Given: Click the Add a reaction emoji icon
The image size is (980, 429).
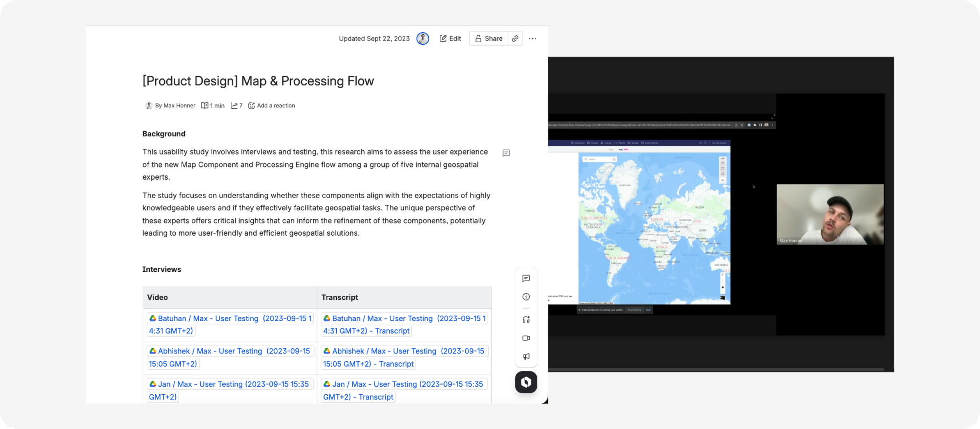Looking at the screenshot, I should click(252, 105).
